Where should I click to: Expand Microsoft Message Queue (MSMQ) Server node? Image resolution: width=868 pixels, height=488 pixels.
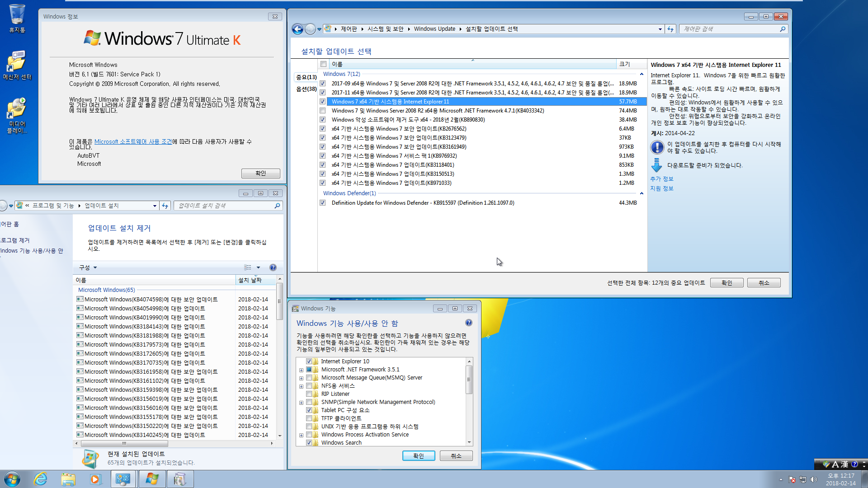(x=301, y=378)
